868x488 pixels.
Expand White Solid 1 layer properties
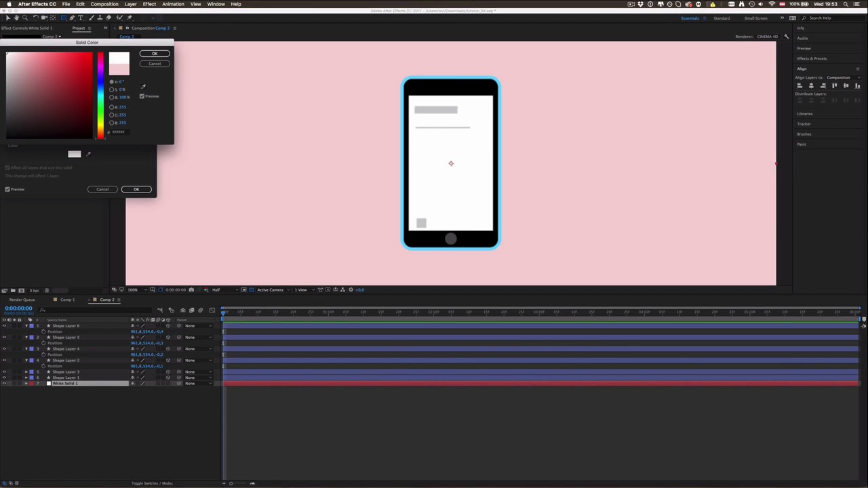click(26, 384)
